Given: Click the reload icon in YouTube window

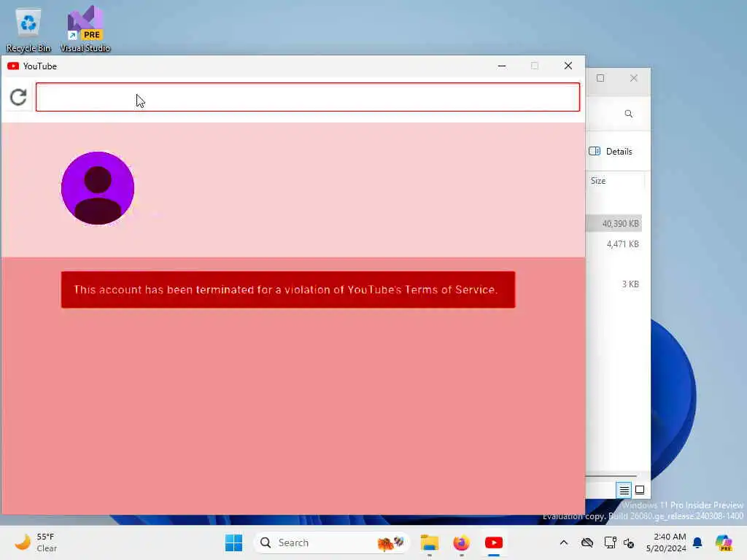Looking at the screenshot, I should point(18,97).
